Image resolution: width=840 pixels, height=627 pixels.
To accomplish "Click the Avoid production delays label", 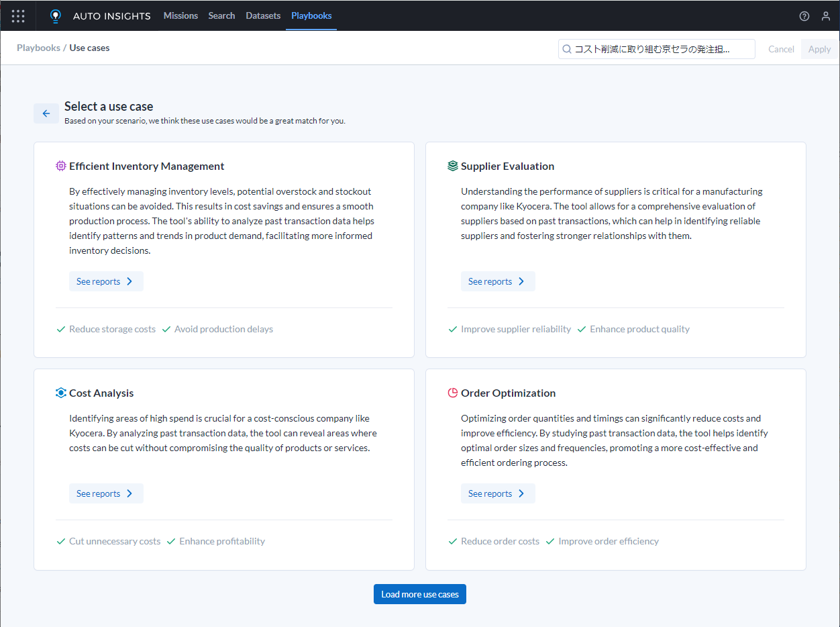I will pyautogui.click(x=223, y=330).
